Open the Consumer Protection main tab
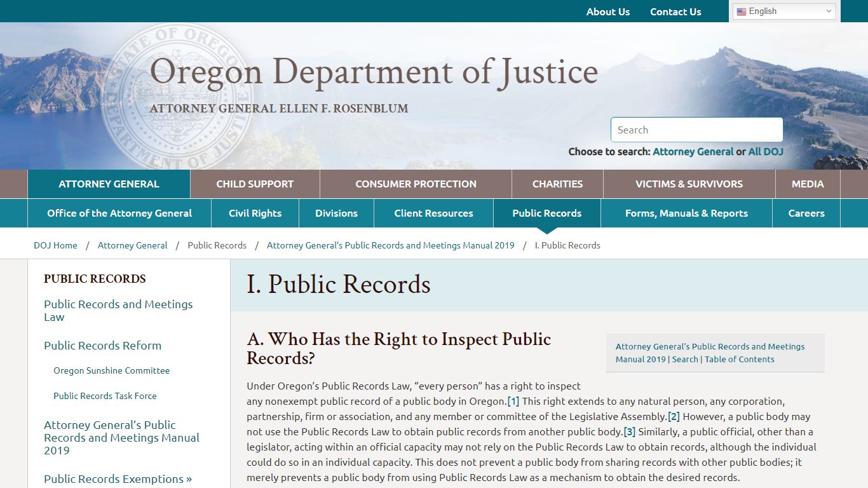This screenshot has width=868, height=488. (416, 184)
